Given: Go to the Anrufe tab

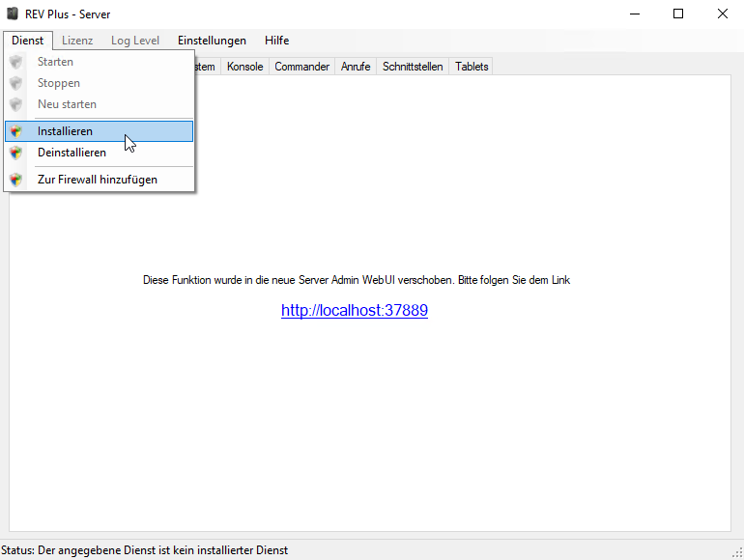Looking at the screenshot, I should tap(356, 67).
